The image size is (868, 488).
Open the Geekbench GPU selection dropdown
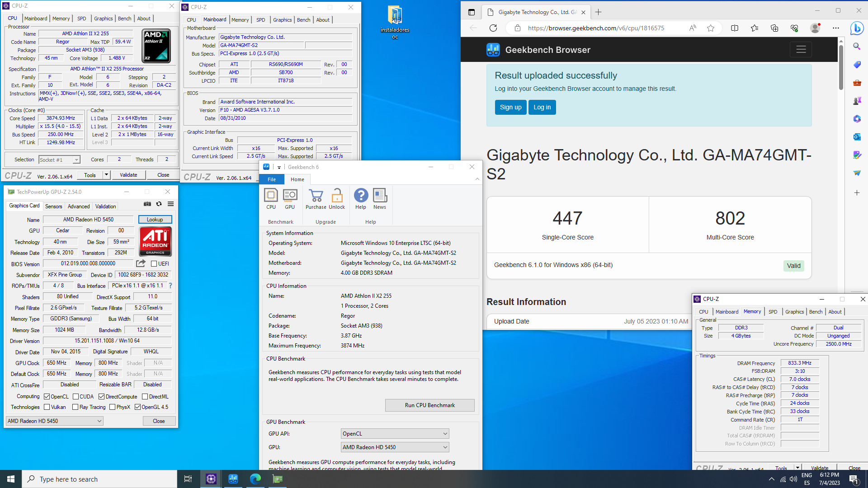395,447
